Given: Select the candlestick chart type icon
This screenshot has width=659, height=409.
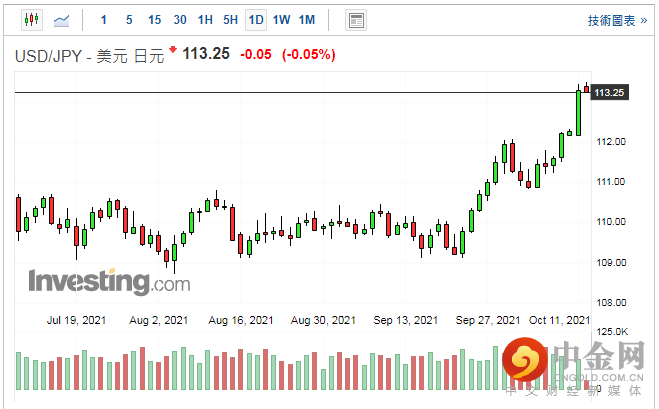Looking at the screenshot, I should coord(32,20).
